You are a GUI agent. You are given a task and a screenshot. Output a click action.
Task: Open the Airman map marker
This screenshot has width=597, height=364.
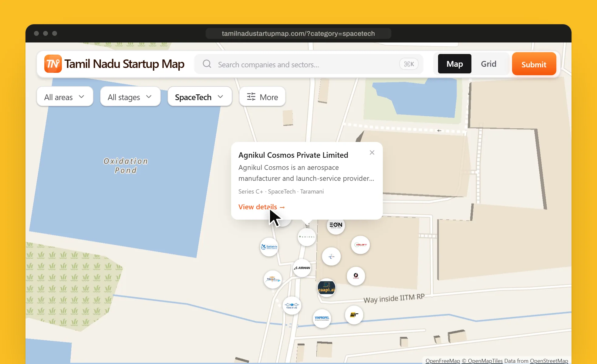(x=302, y=268)
